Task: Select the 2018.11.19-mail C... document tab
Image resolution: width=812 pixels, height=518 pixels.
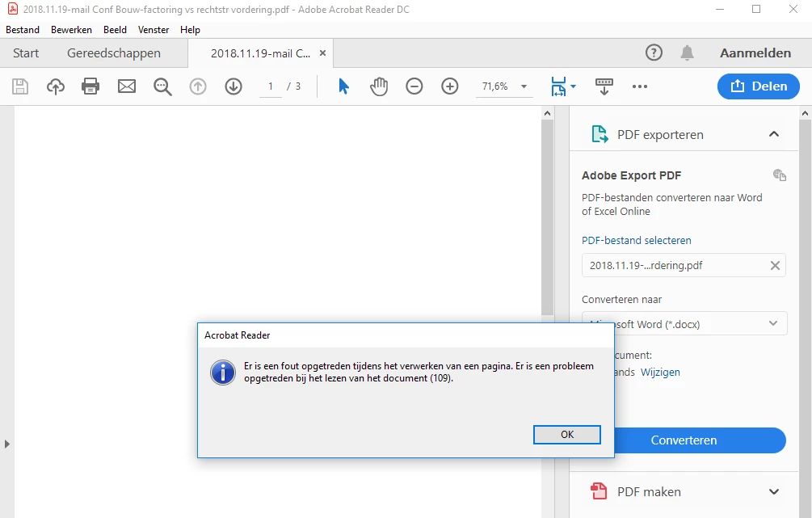Action: pos(260,53)
